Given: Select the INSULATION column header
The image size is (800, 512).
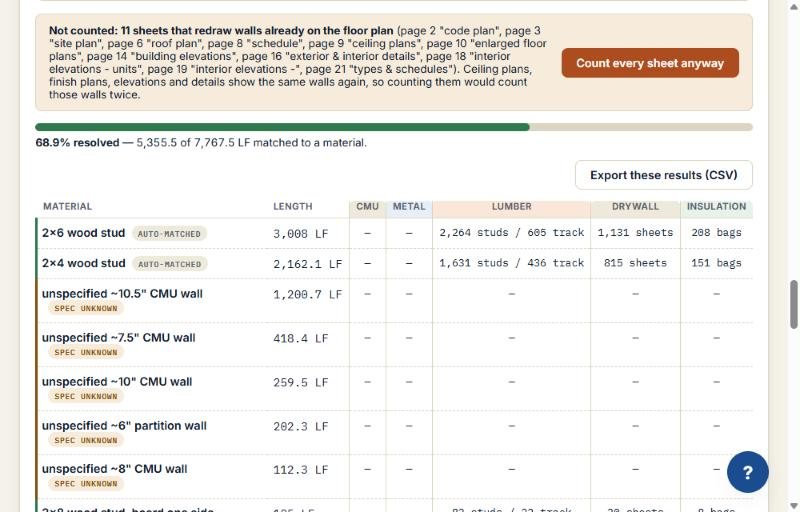Looking at the screenshot, I should pyautogui.click(x=716, y=207).
